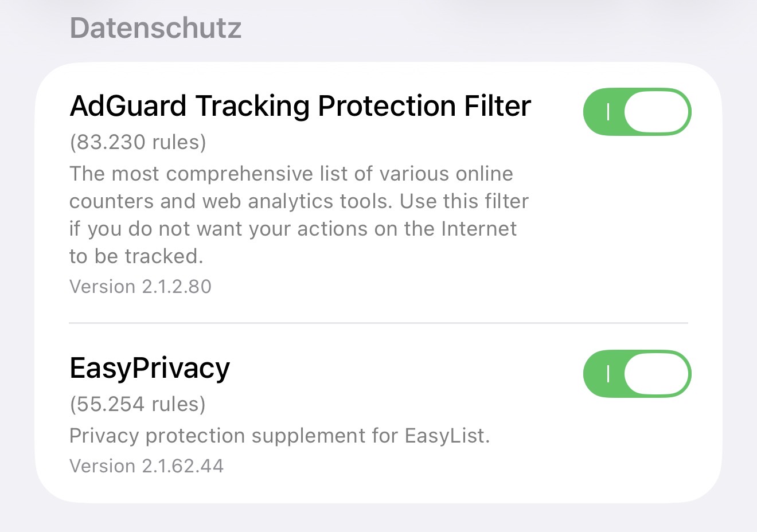The width and height of the screenshot is (757, 532).
Task: Click the on-indicator line in EasyPrivacy switch
Action: coord(608,374)
